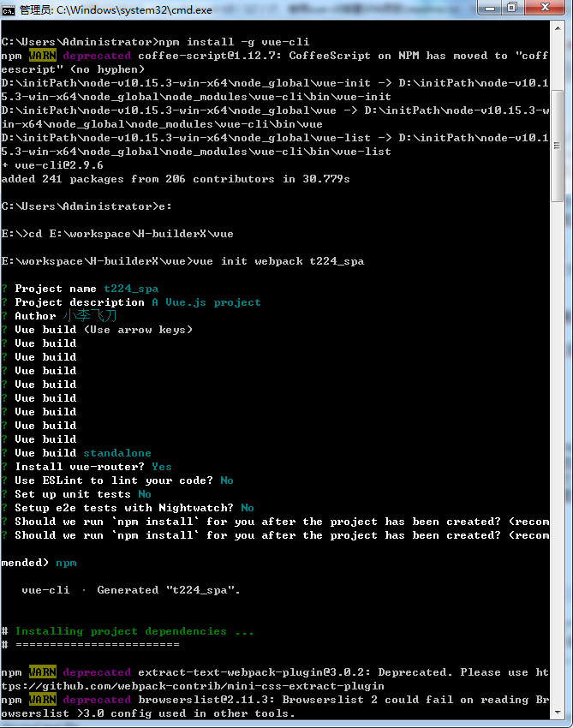The image size is (573, 728).
Task: Click the vertical scrollbar thumb
Action: click(558, 146)
